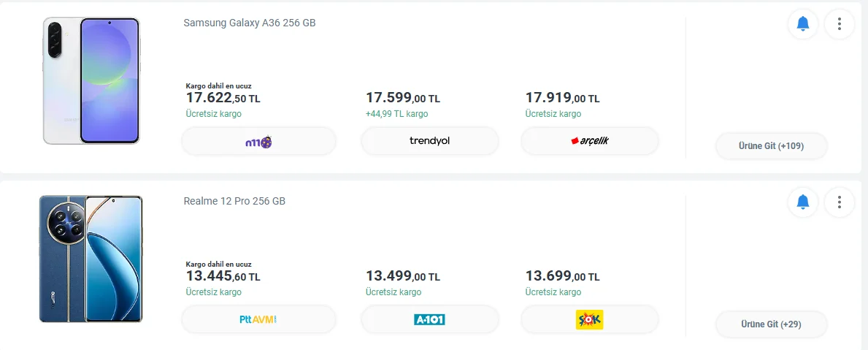
Task: Open the PttAVM store offer
Action: 258,319
